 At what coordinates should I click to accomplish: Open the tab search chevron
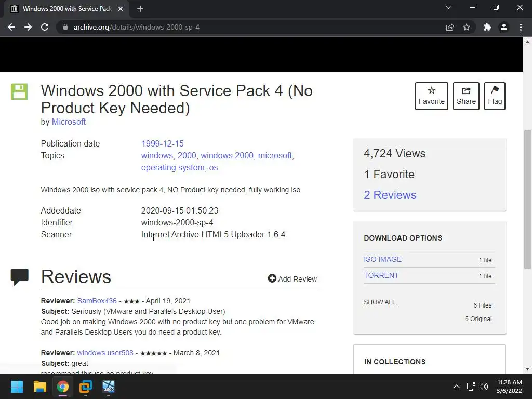point(448,7)
